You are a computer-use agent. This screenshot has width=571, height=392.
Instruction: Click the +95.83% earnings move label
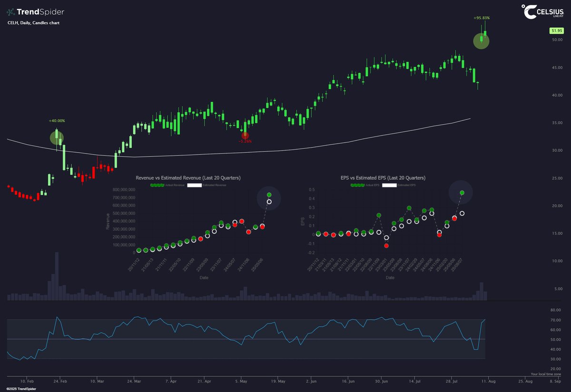tap(482, 18)
